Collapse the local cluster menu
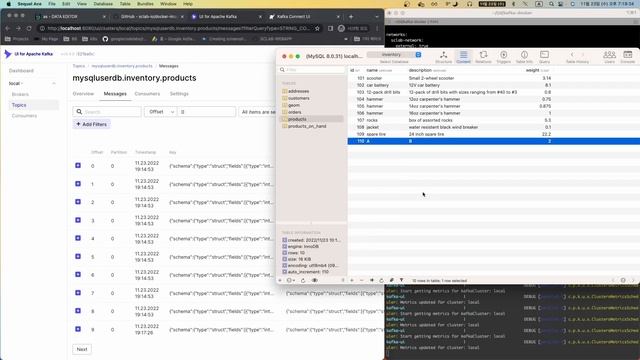 click(54, 83)
